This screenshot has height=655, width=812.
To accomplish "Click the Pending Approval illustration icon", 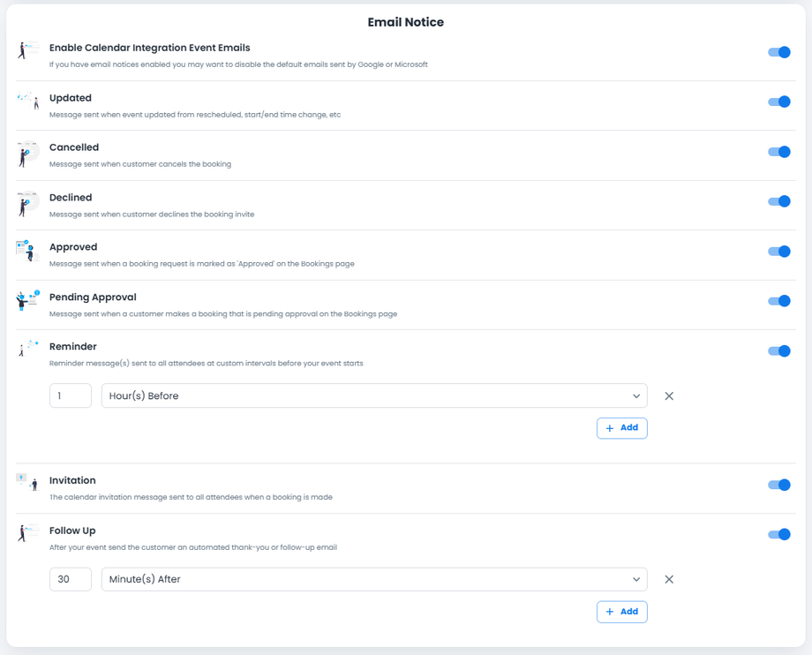I will pos(28,301).
